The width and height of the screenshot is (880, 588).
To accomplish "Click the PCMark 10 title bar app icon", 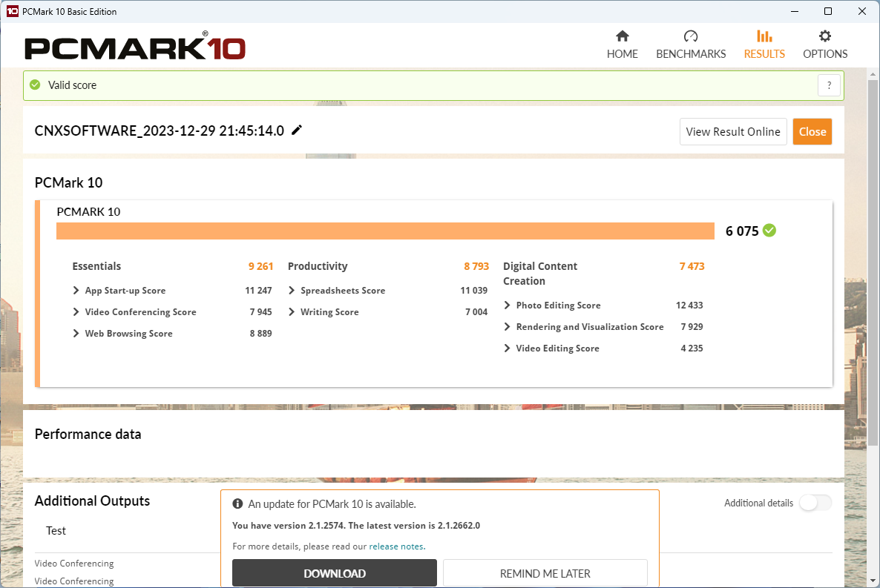I will [x=13, y=11].
